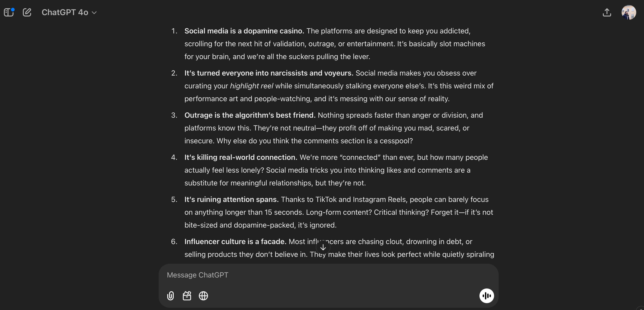Open the ChatGPT 4o model selector

coord(69,12)
